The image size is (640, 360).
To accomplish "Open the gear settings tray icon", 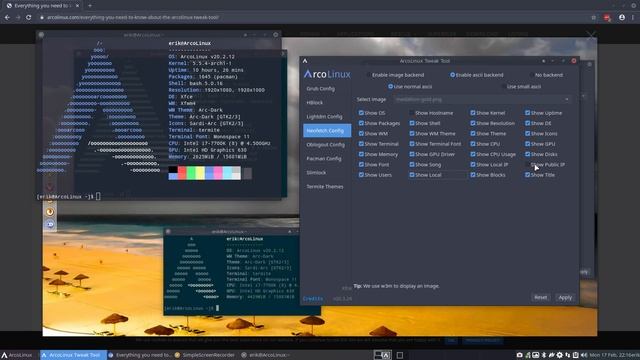I will click(560, 355).
